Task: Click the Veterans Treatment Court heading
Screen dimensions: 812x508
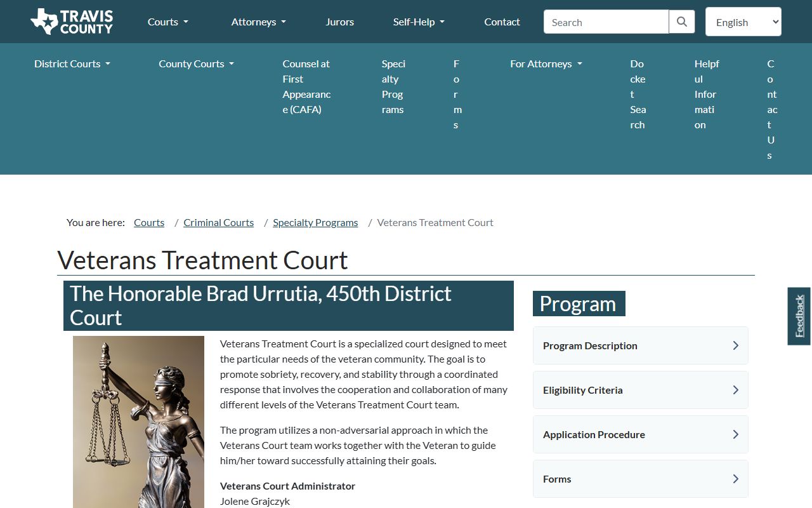Action: 203,260
